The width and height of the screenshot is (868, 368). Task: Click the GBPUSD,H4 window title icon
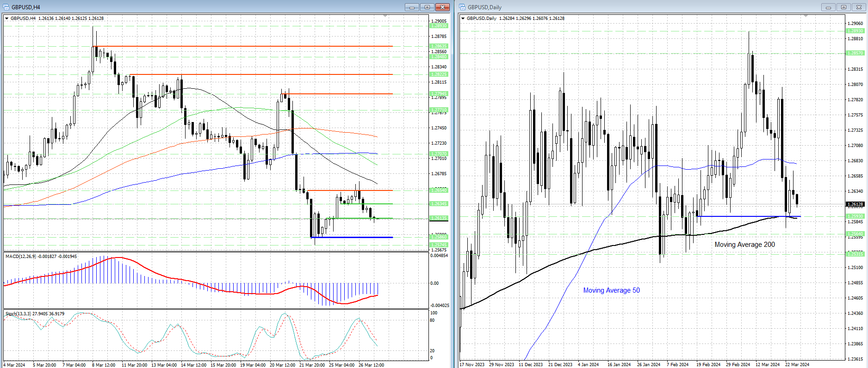[6, 7]
